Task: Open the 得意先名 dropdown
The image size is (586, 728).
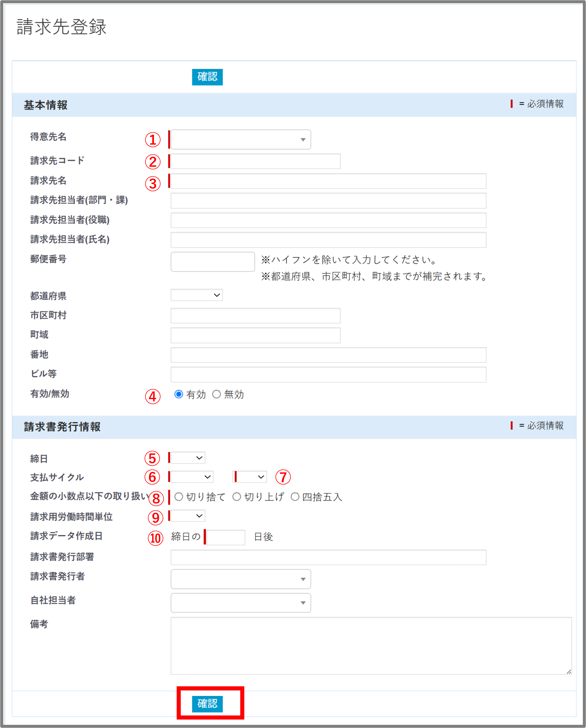Action: click(241, 139)
